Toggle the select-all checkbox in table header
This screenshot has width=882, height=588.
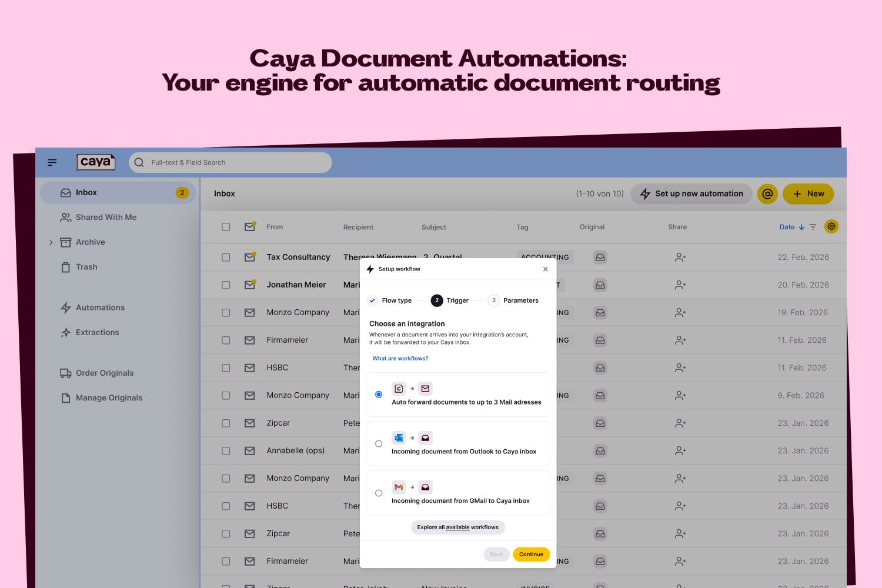pyautogui.click(x=226, y=227)
